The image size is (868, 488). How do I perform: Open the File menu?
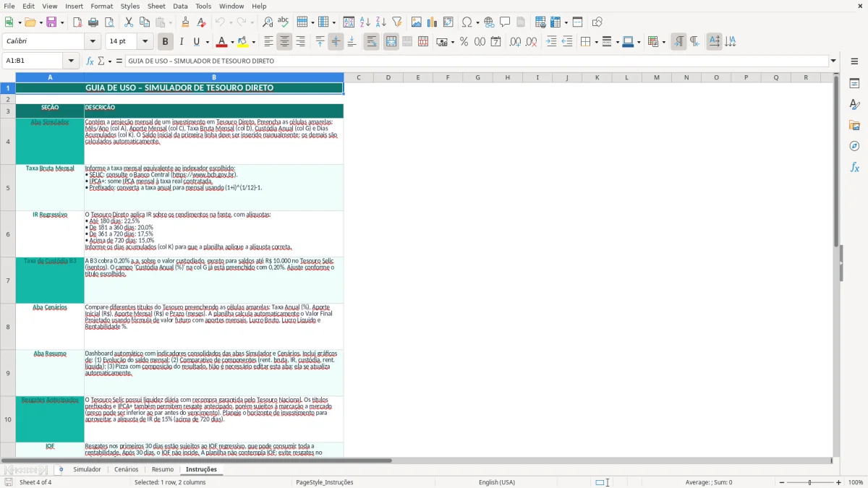[9, 6]
